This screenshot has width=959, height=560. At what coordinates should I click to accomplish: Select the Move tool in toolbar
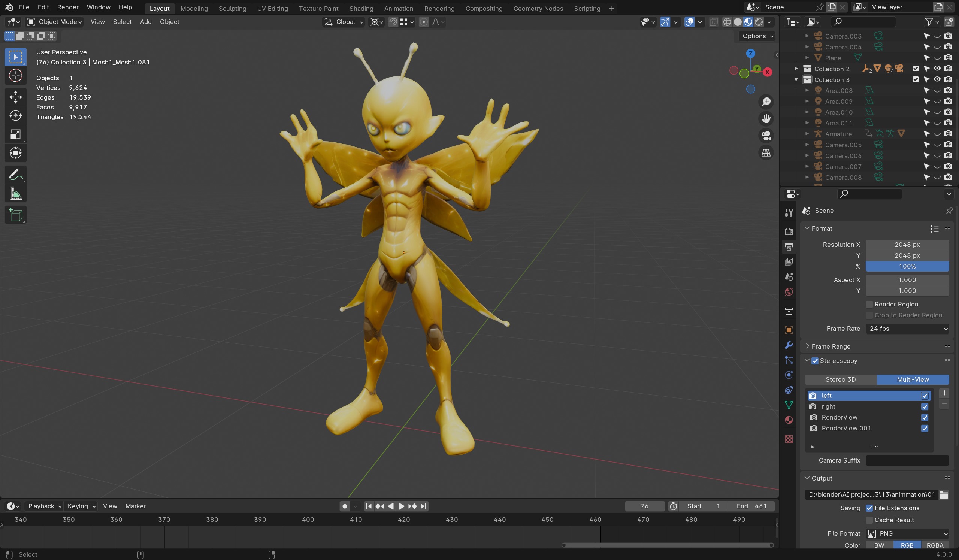[x=16, y=97]
